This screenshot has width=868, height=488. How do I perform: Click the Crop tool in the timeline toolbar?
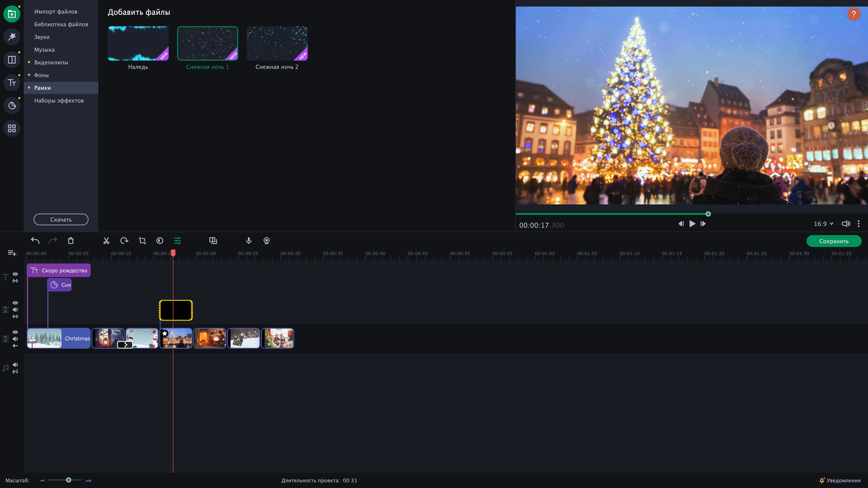coord(142,241)
